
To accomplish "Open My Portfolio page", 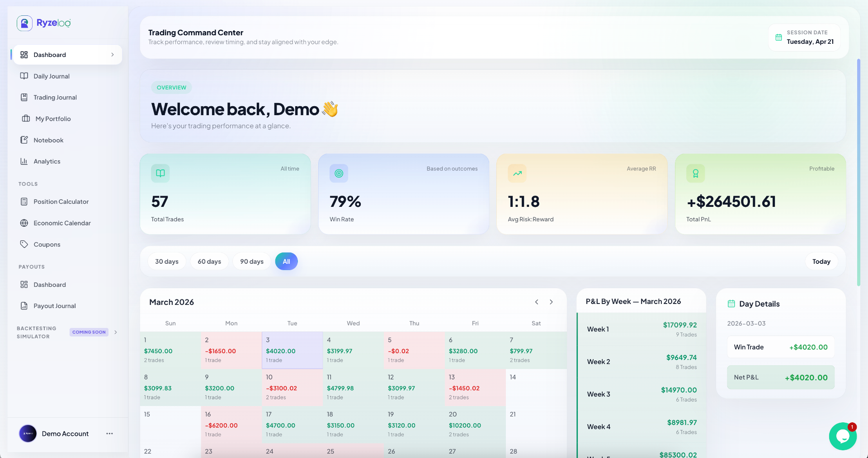I will coord(67,118).
